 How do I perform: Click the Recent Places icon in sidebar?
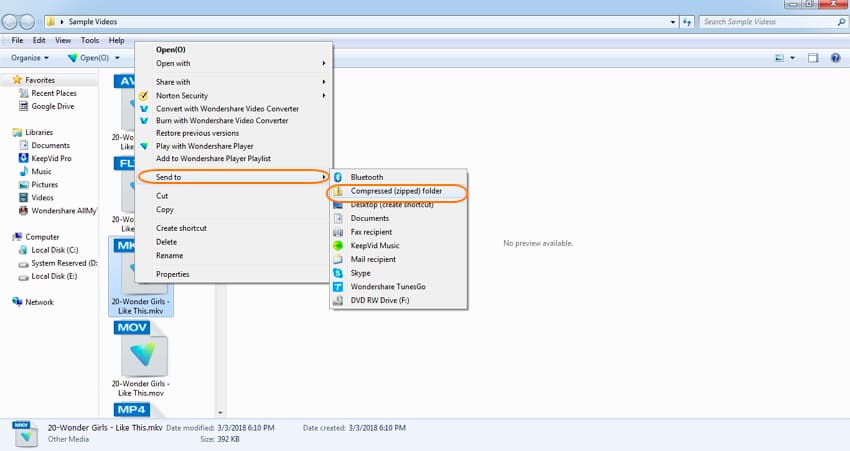pos(23,93)
